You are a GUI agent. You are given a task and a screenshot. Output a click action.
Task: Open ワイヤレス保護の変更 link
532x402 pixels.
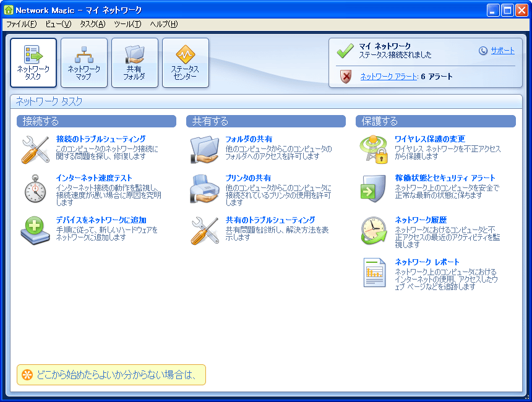pyautogui.click(x=430, y=139)
